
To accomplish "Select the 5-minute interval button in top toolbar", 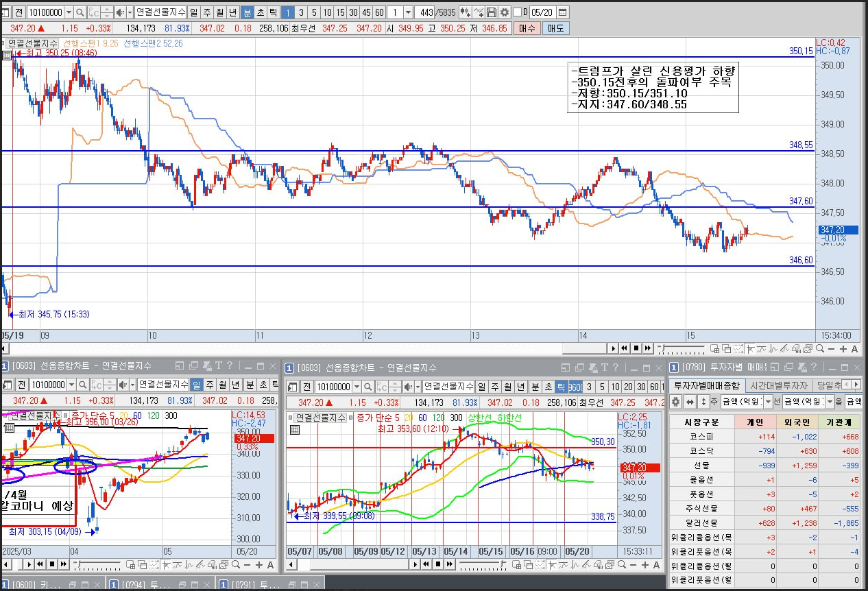I will [x=313, y=12].
